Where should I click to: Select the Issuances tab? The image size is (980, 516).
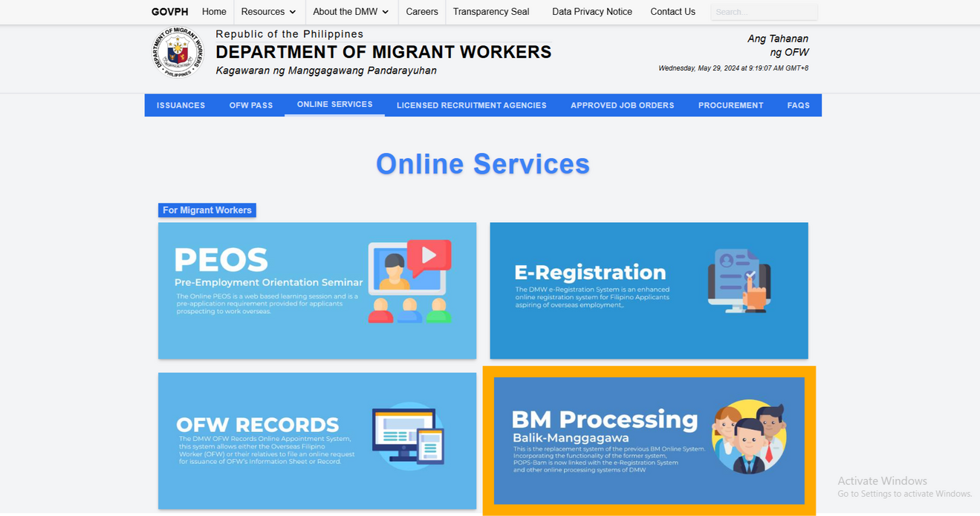[181, 105]
